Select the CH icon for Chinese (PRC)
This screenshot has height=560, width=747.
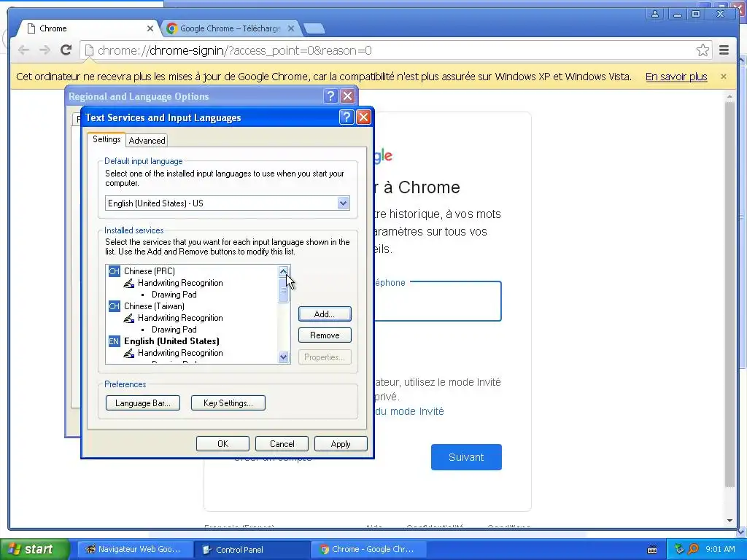click(x=114, y=271)
